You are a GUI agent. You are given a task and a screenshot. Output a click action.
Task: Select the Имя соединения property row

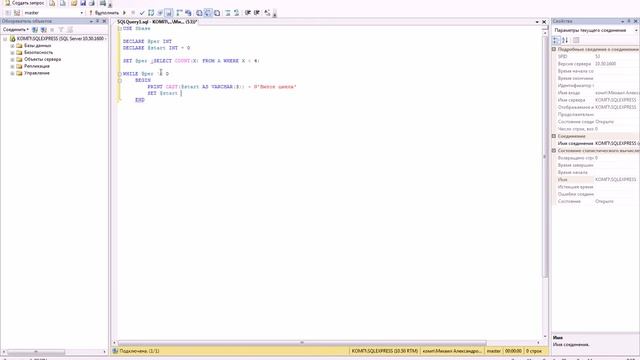point(598,144)
